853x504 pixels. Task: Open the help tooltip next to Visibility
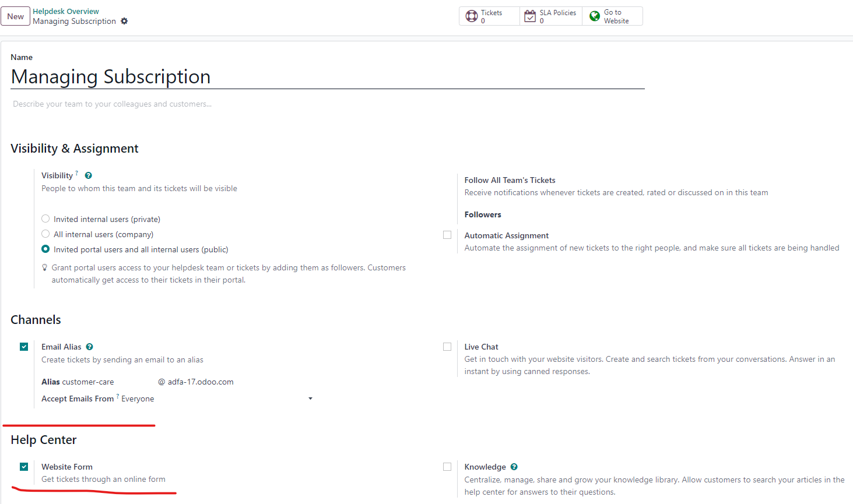[x=88, y=175]
